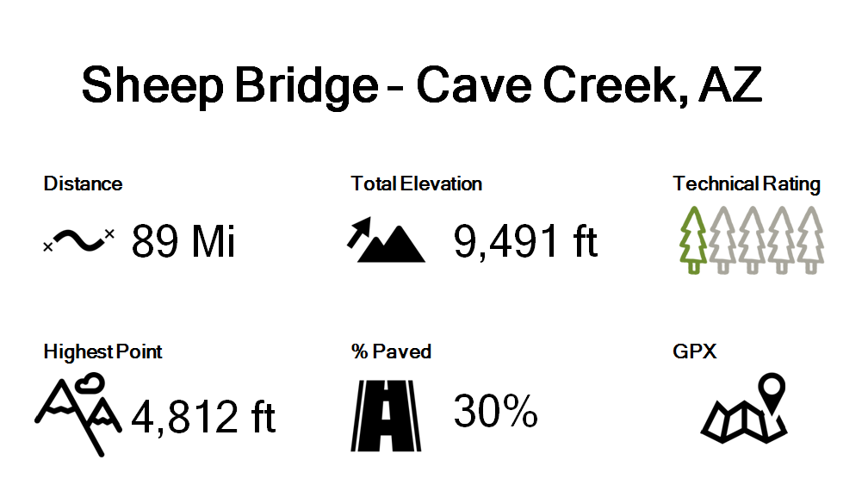Click the Technical Rating label
The image size is (868, 485).
(x=747, y=183)
